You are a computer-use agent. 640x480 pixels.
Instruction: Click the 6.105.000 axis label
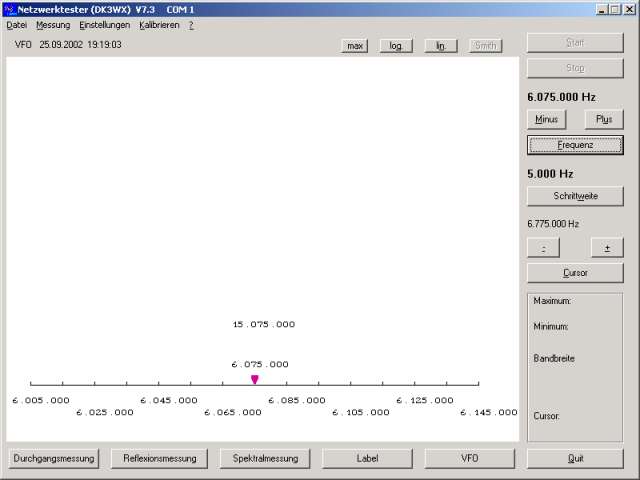point(361,413)
